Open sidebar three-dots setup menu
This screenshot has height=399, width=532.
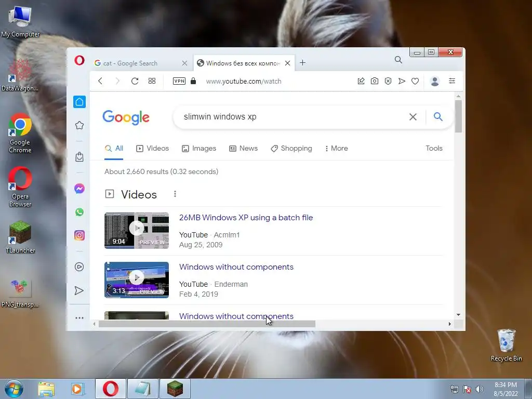pos(79,318)
